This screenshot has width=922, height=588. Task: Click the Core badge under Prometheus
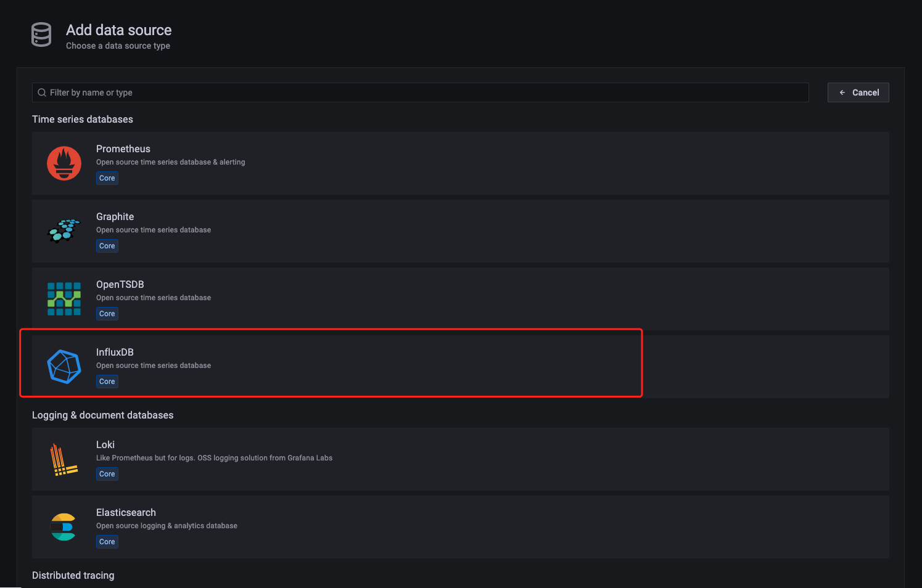(x=107, y=178)
